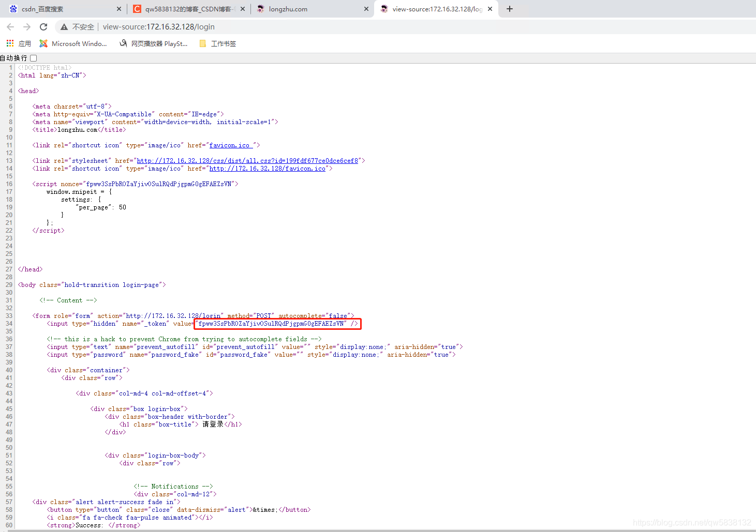This screenshot has height=532, width=756.
Task: Close the qw5838132 CSDN blog tab
Action: [x=242, y=9]
